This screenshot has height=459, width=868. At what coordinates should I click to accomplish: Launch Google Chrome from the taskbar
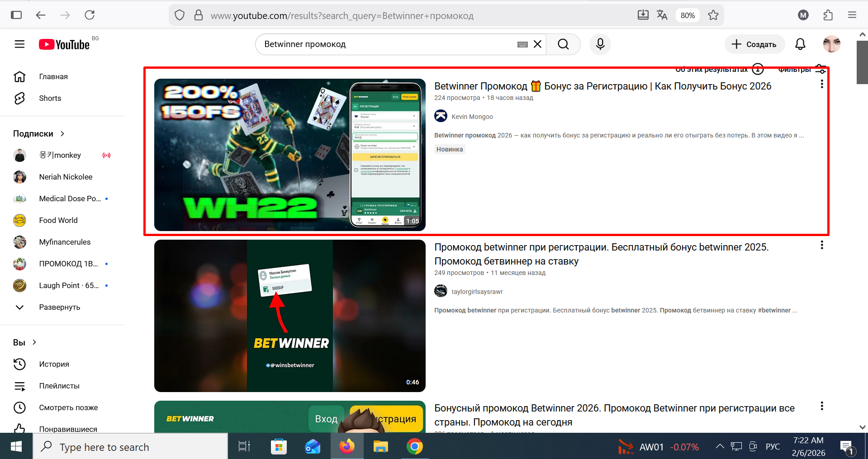pos(415,447)
